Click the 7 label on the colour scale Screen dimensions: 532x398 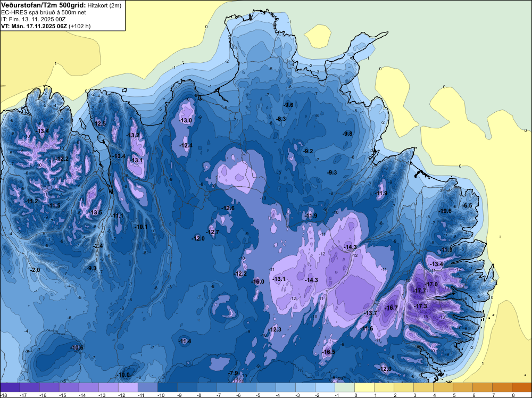(494, 395)
